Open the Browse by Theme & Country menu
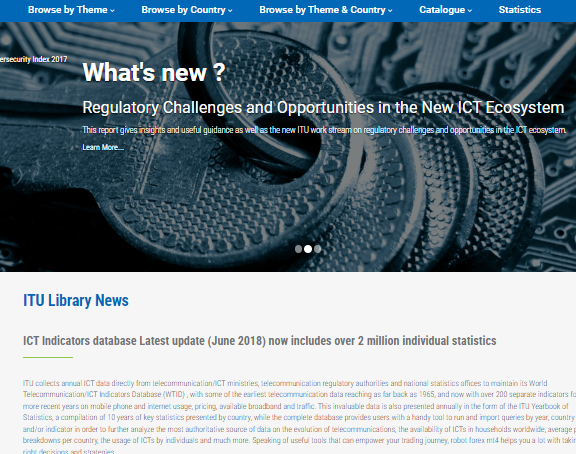Viewport: 576px width, 454px height. (326, 10)
